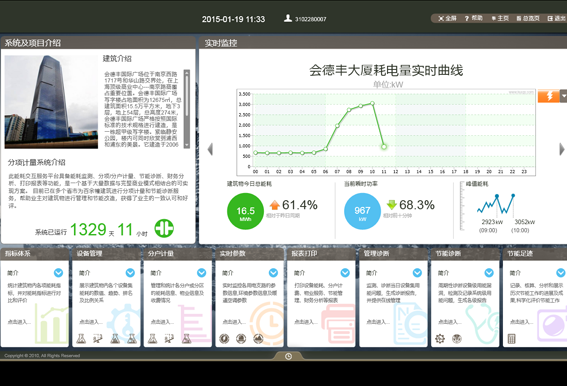
Task: Click the 退出 logout button
Action: click(557, 18)
